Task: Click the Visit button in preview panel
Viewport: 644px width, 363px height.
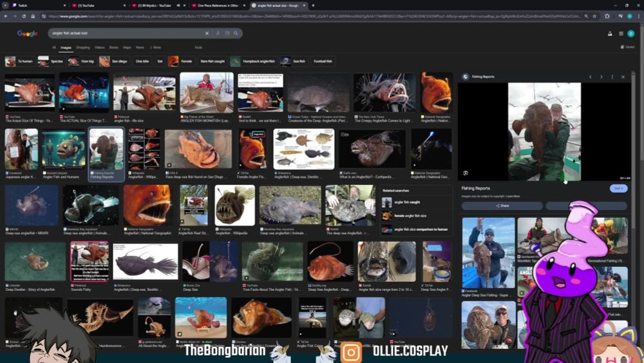Action: (618, 188)
